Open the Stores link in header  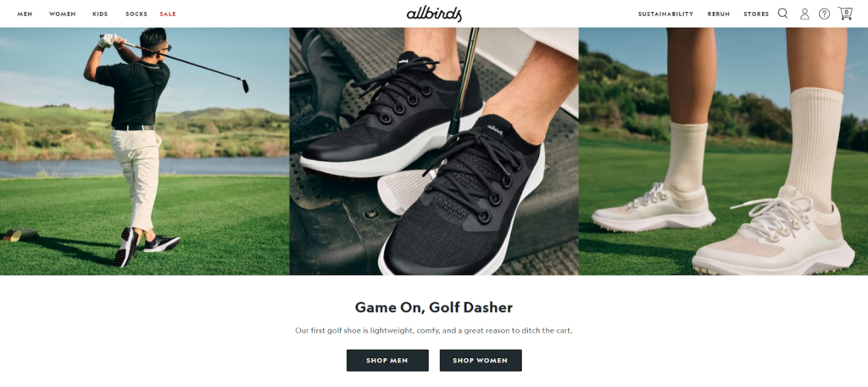click(756, 14)
